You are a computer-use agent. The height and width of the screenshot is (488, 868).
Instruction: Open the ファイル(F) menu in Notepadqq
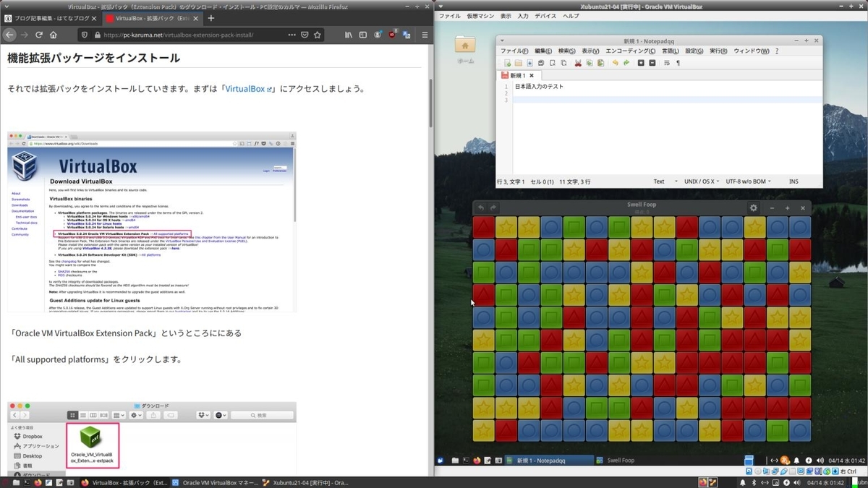tap(514, 51)
